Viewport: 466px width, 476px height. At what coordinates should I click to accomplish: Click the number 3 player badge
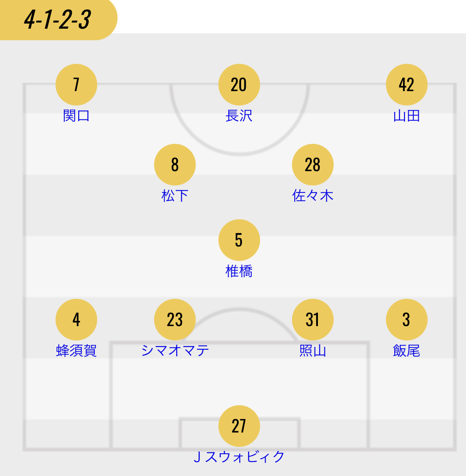[406, 320]
